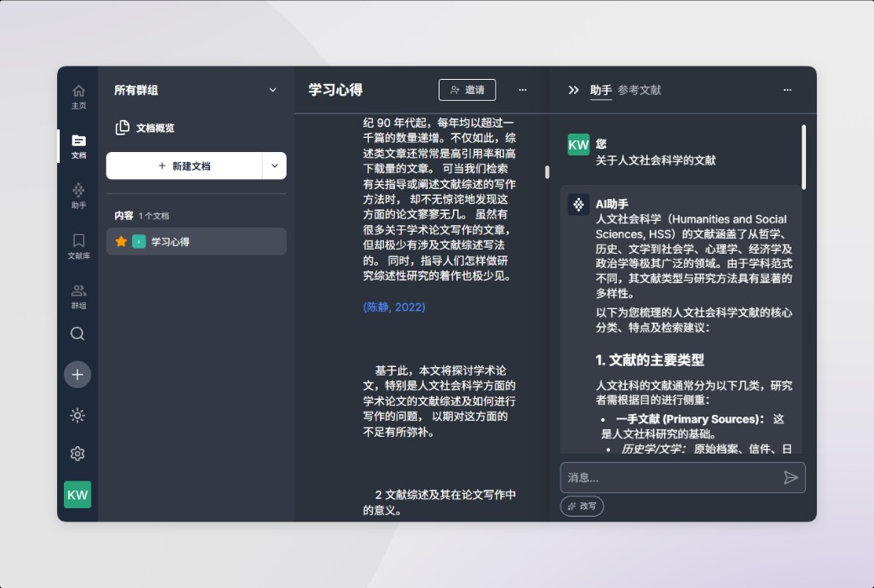874x588 pixels.
Task: Open the 文档 documents section
Action: pos(79,147)
